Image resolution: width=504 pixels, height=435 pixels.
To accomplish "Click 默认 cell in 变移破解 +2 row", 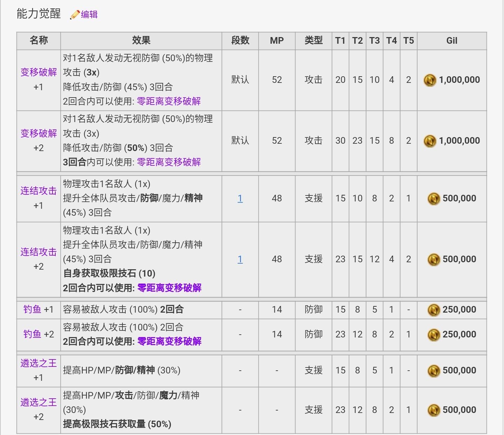I will click(240, 141).
